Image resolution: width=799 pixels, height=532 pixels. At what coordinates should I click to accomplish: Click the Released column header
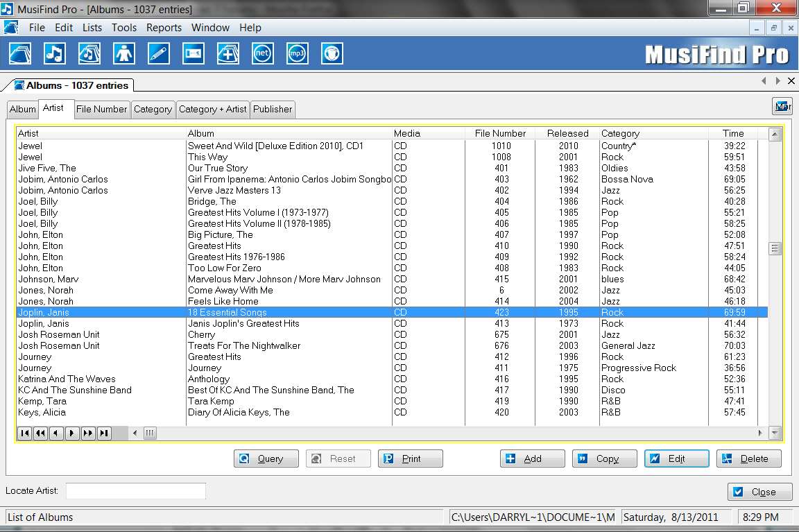tap(567, 133)
